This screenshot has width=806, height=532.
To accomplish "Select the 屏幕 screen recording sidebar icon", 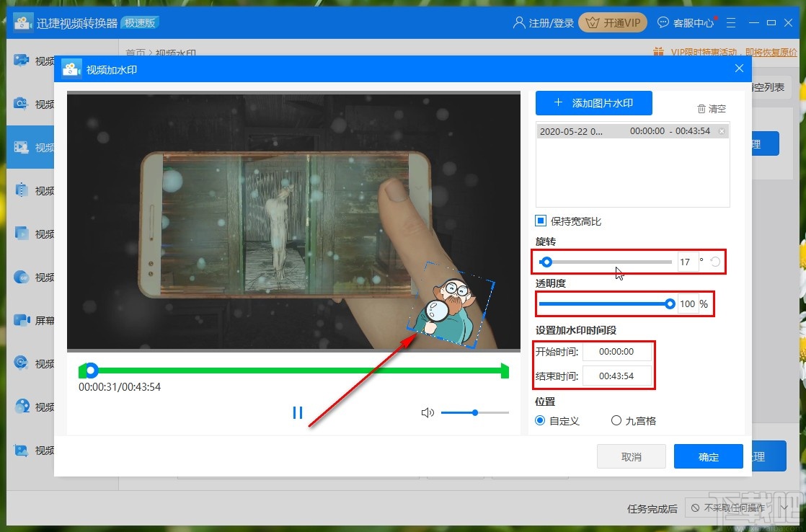I will click(22, 320).
